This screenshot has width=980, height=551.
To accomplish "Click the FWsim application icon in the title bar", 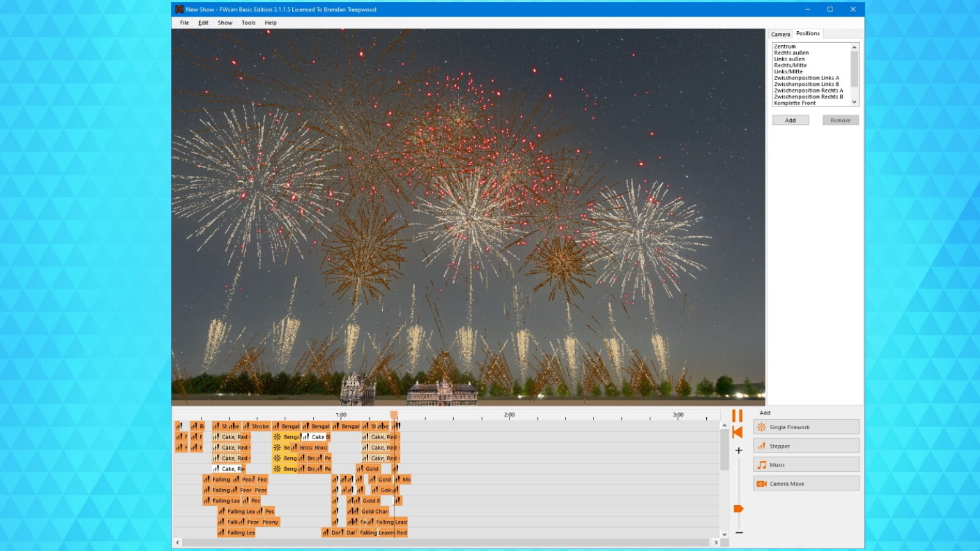I will [x=178, y=9].
